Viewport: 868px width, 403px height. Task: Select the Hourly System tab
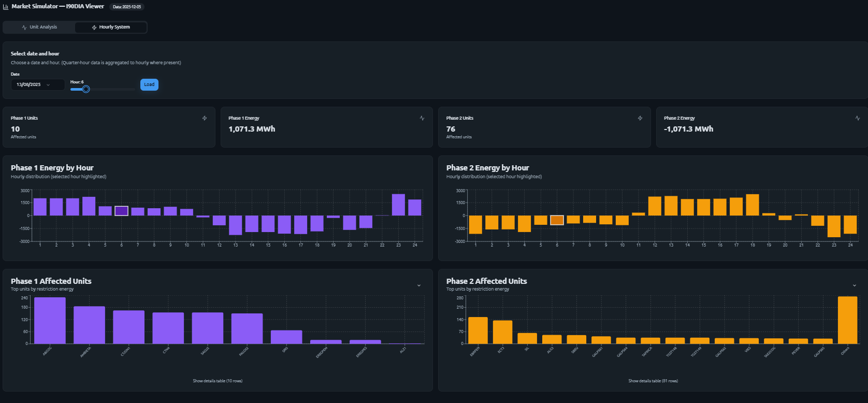pos(111,27)
